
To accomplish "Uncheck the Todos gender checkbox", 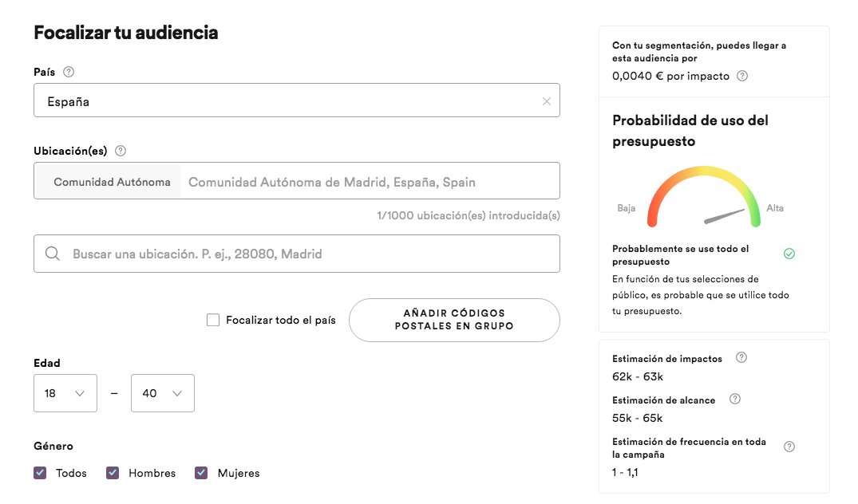I will [x=40, y=473].
